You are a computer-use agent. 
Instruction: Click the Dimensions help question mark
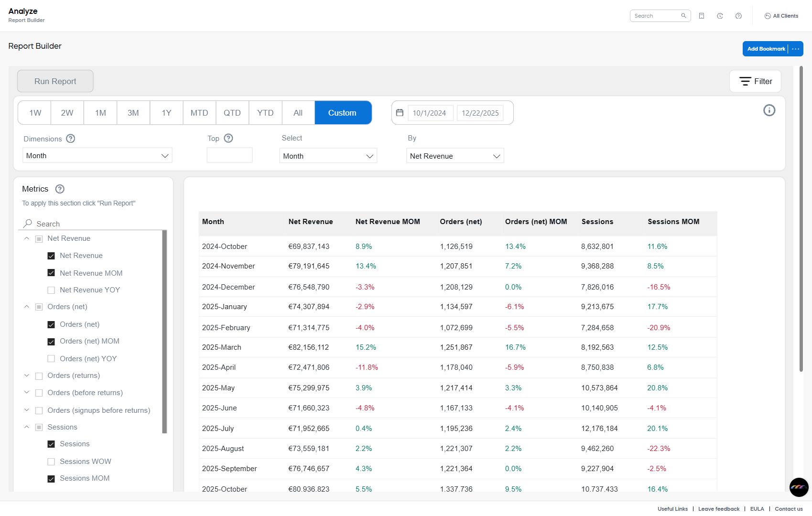coord(70,139)
